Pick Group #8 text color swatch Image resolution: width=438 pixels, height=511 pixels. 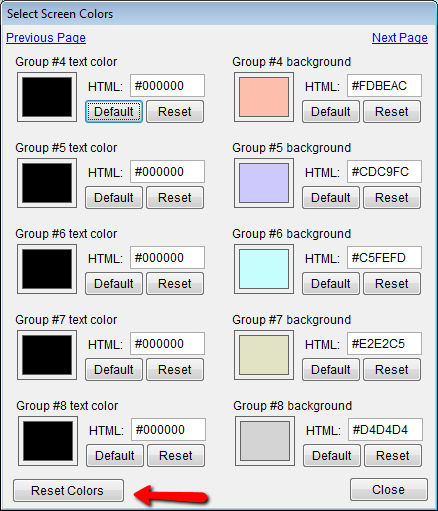(48, 441)
